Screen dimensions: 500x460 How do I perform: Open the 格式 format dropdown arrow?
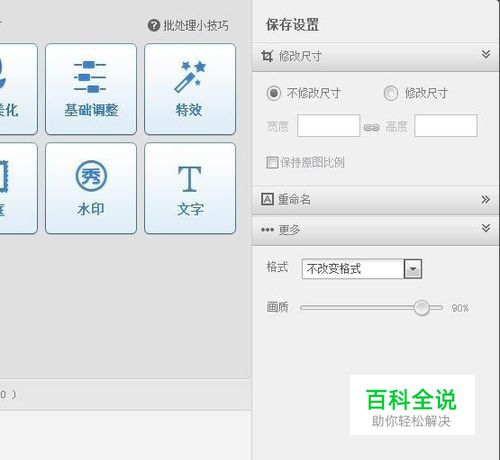(413, 269)
